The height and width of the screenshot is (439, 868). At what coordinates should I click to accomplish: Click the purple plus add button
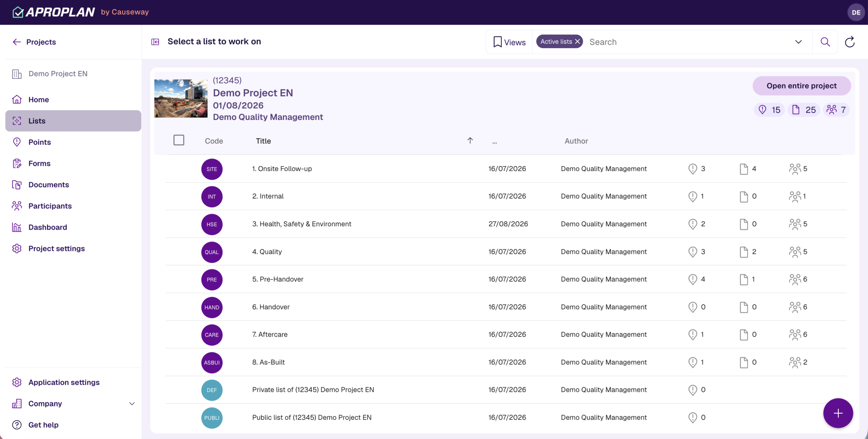coord(838,413)
